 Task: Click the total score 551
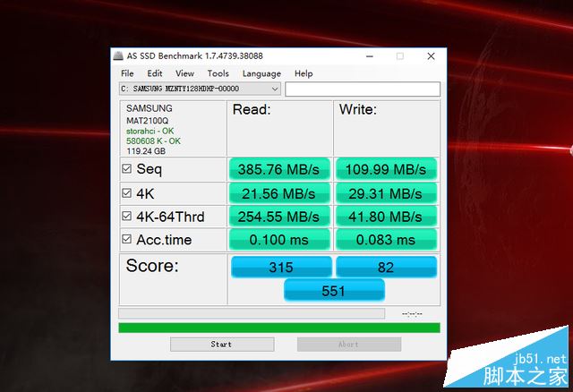click(334, 291)
